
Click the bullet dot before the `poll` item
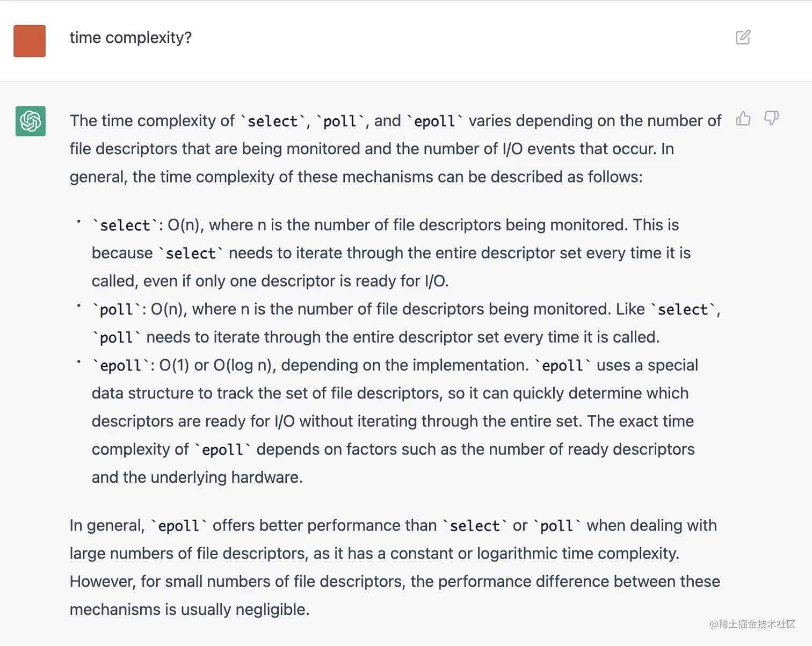point(78,306)
